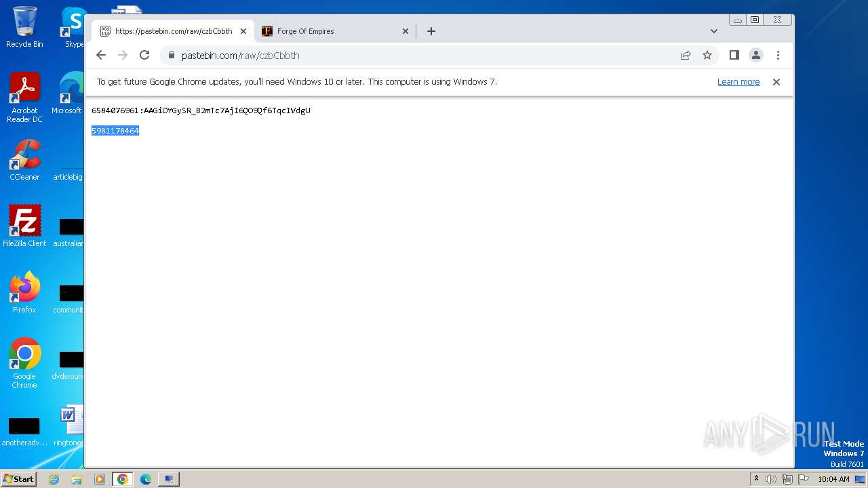Open FileZilla Client shortcut
Screen dimensions: 868x488
click(24, 226)
